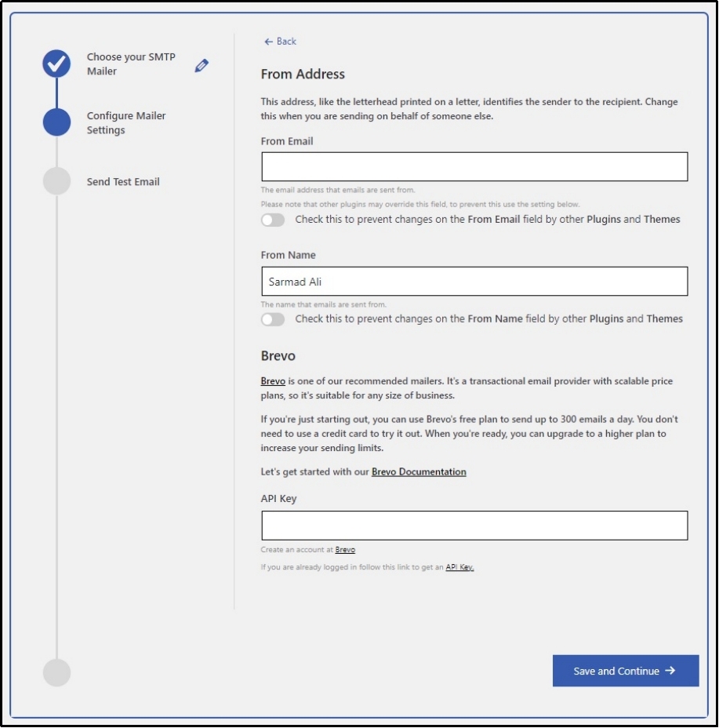Click the last gray circle in the step timeline

(x=56, y=672)
